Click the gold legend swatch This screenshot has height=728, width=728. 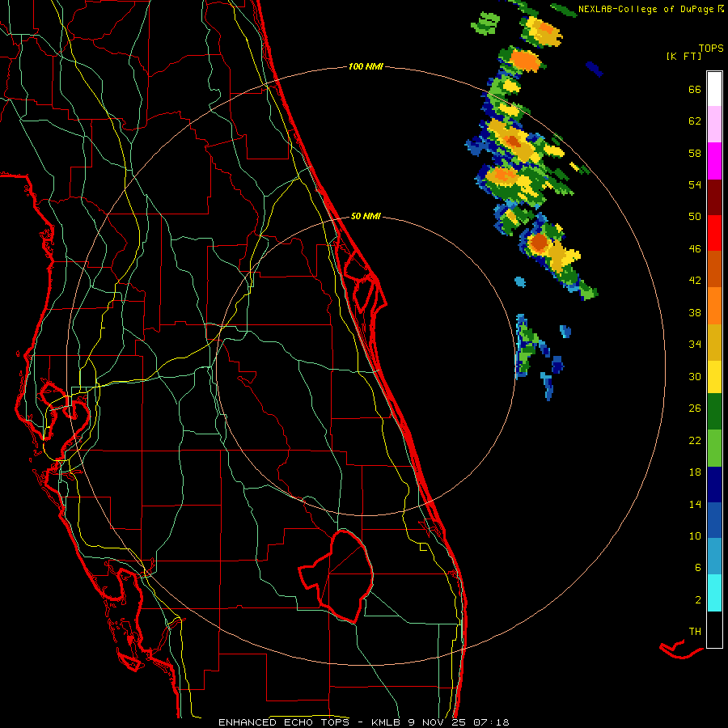click(x=714, y=342)
